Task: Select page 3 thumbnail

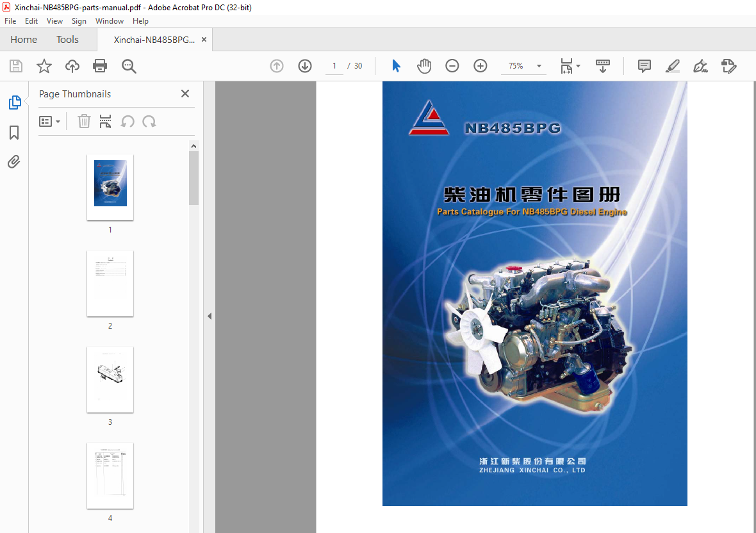Action: (110, 379)
